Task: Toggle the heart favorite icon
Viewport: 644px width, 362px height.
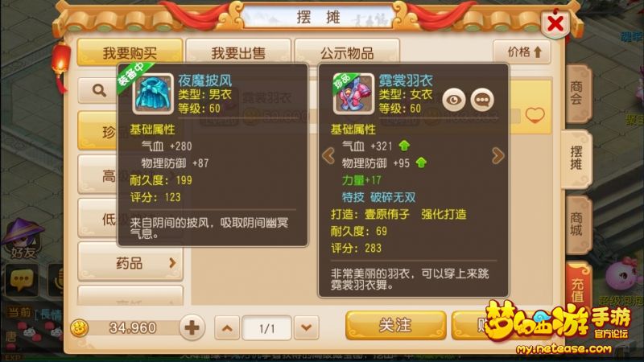Action: [x=535, y=115]
